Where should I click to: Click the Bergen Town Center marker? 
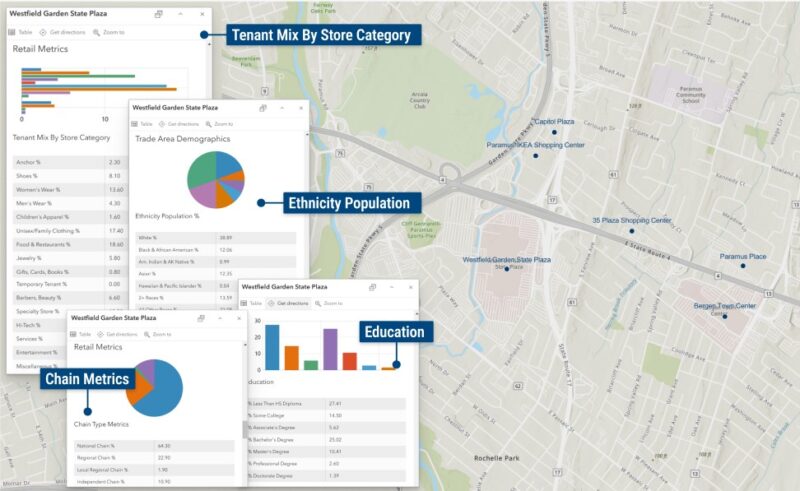(x=723, y=314)
